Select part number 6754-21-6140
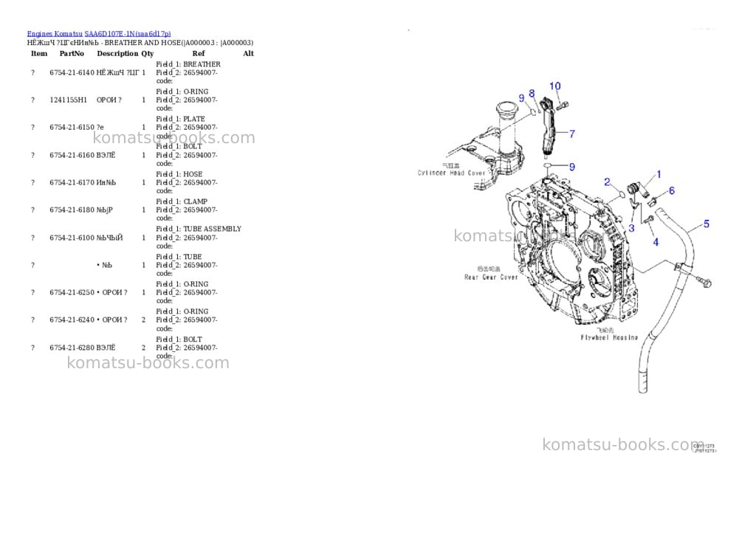This screenshot has width=756, height=535. coord(72,73)
